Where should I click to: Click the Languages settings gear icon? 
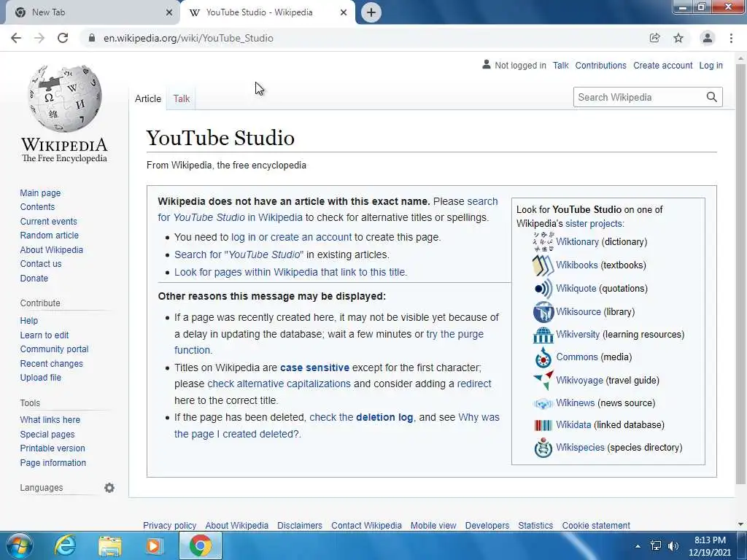click(x=109, y=488)
